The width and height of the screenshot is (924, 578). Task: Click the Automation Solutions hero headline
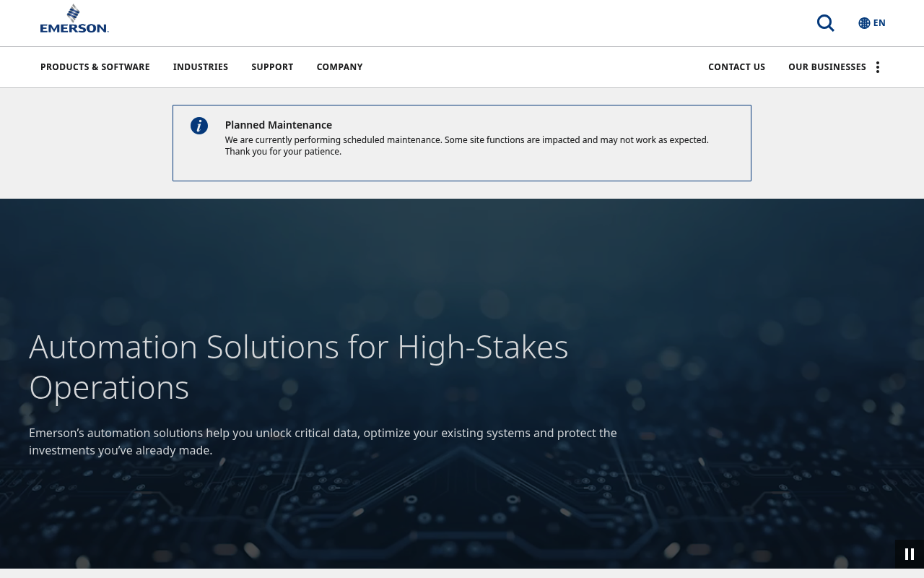pos(299,367)
